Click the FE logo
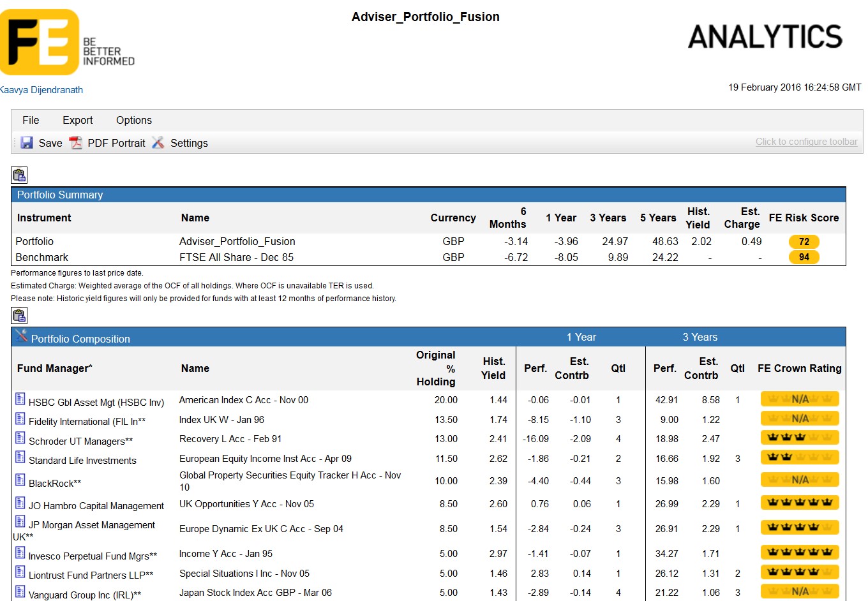This screenshot has width=868, height=601. click(67, 42)
